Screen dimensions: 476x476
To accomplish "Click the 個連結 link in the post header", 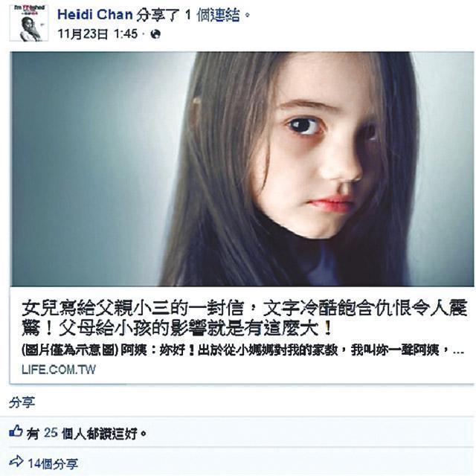I will click(218, 15).
